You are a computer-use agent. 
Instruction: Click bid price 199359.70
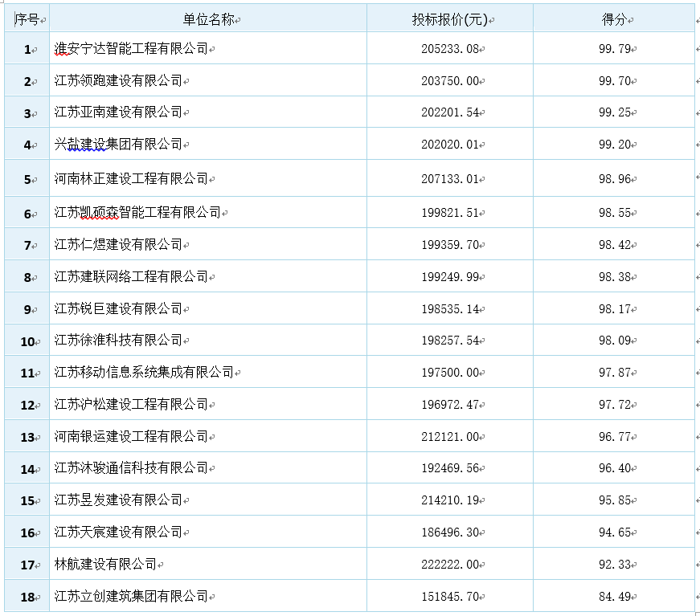(x=450, y=245)
